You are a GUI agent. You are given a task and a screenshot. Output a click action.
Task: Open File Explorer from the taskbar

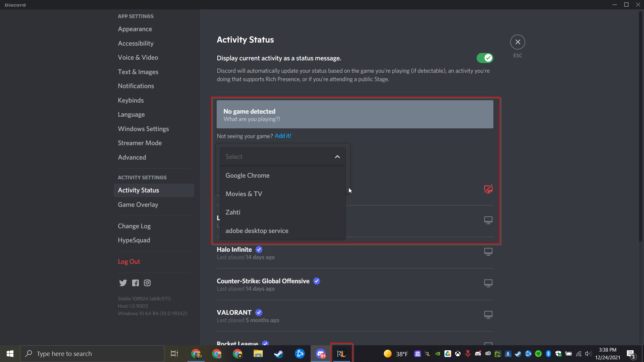(258, 354)
